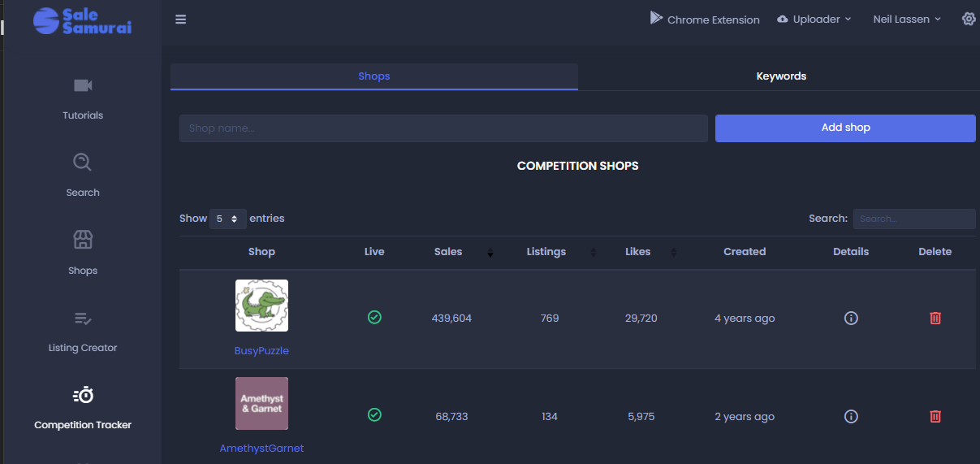This screenshot has height=464, width=980.
Task: Click the Created column header
Action: pyautogui.click(x=745, y=252)
